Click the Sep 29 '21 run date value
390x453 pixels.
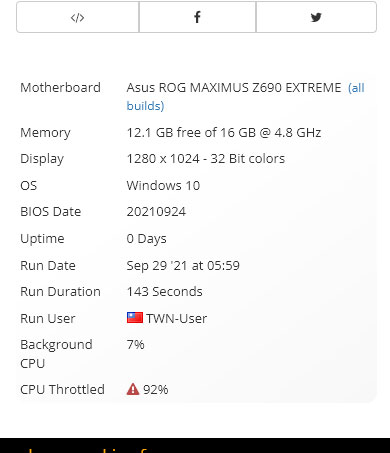183,266
